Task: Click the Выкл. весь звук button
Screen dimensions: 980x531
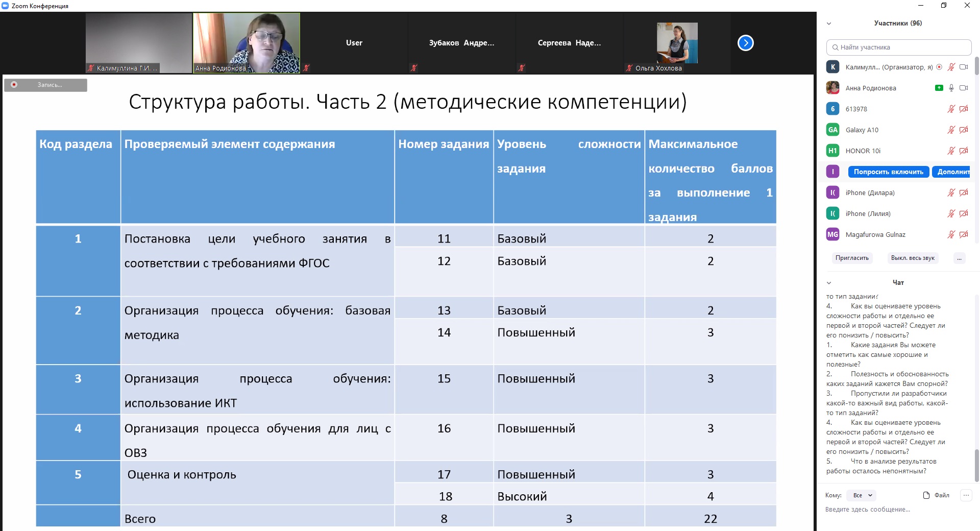Action: click(x=913, y=258)
